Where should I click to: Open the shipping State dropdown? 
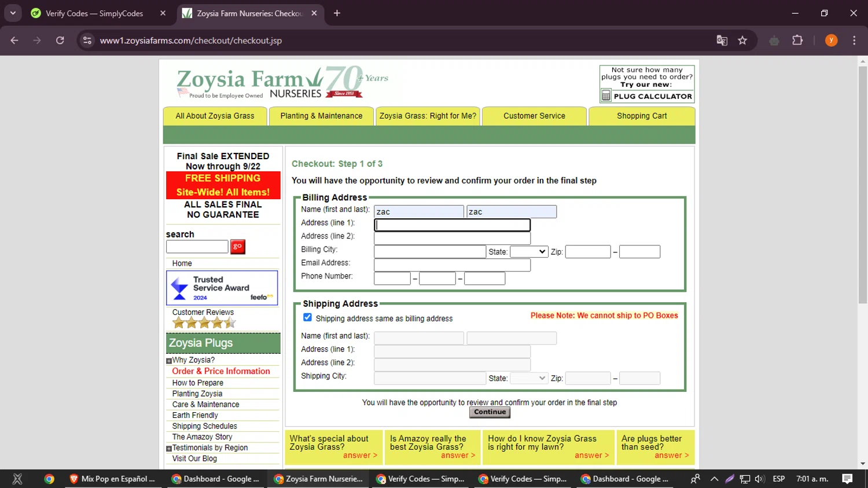coord(529,379)
